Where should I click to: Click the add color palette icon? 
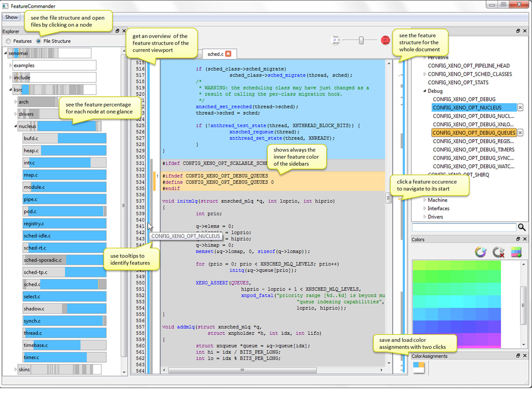pos(516,252)
